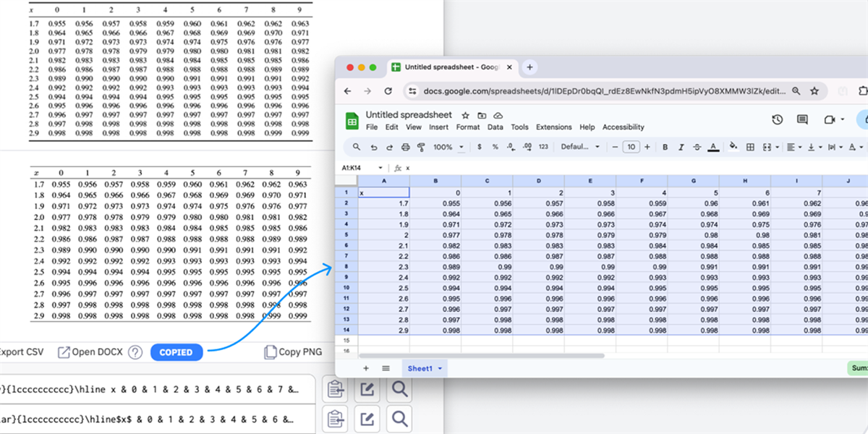Click the Undo icon
The image size is (868, 434).
tap(373, 147)
